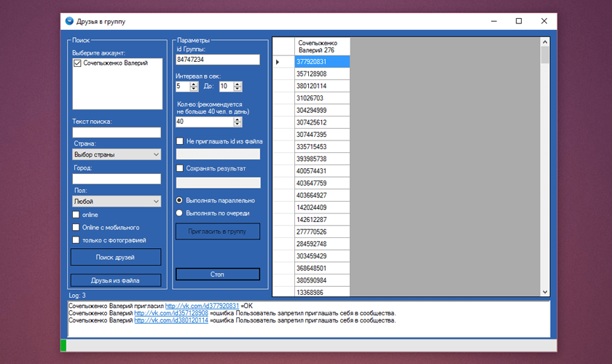This screenshot has width=612, height=364.
Task: Maximize the Друзья в группу window
Action: (519, 21)
